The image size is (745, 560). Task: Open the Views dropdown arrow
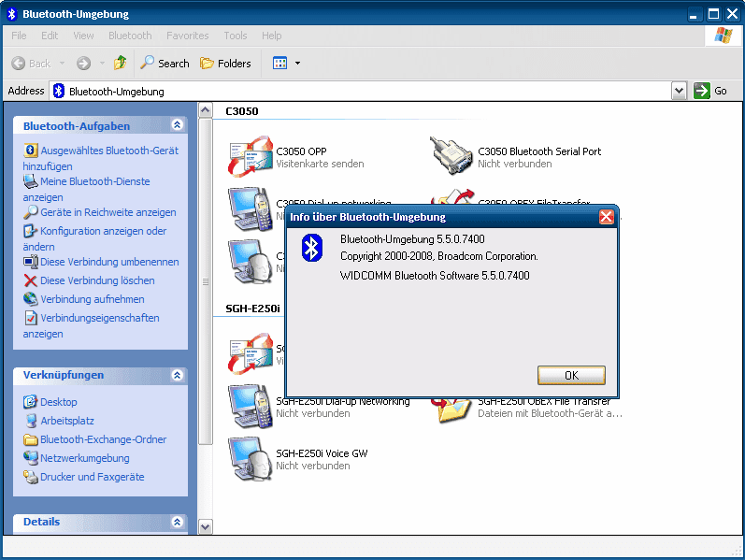pos(297,63)
